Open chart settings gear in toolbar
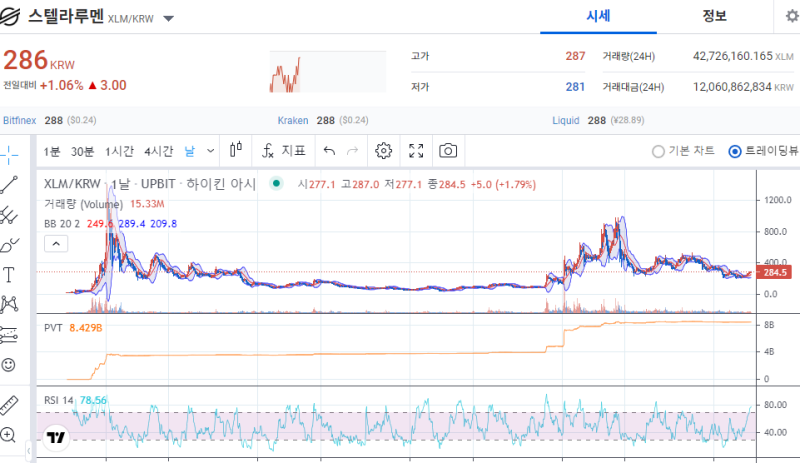 384,151
